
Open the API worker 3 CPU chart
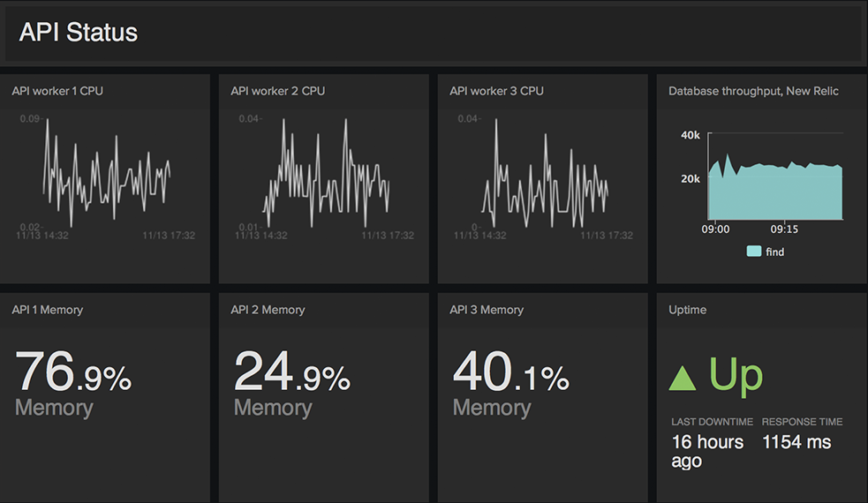click(x=544, y=174)
